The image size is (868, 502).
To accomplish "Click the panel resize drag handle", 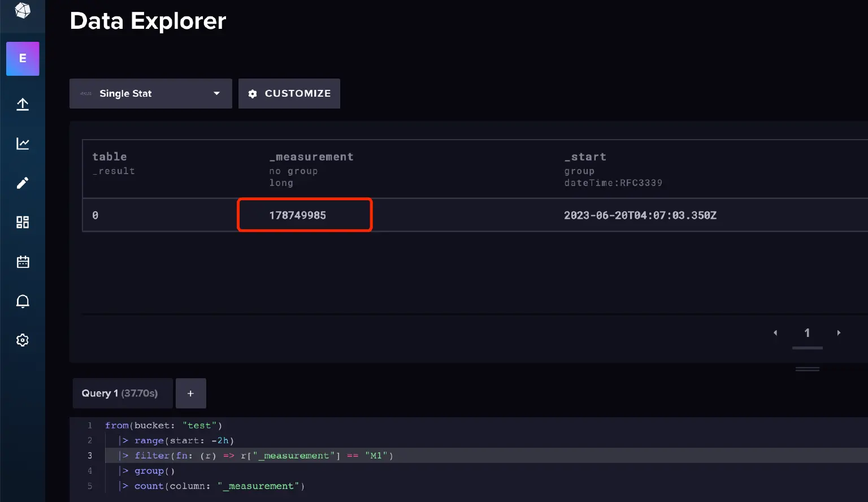I will pos(807,369).
